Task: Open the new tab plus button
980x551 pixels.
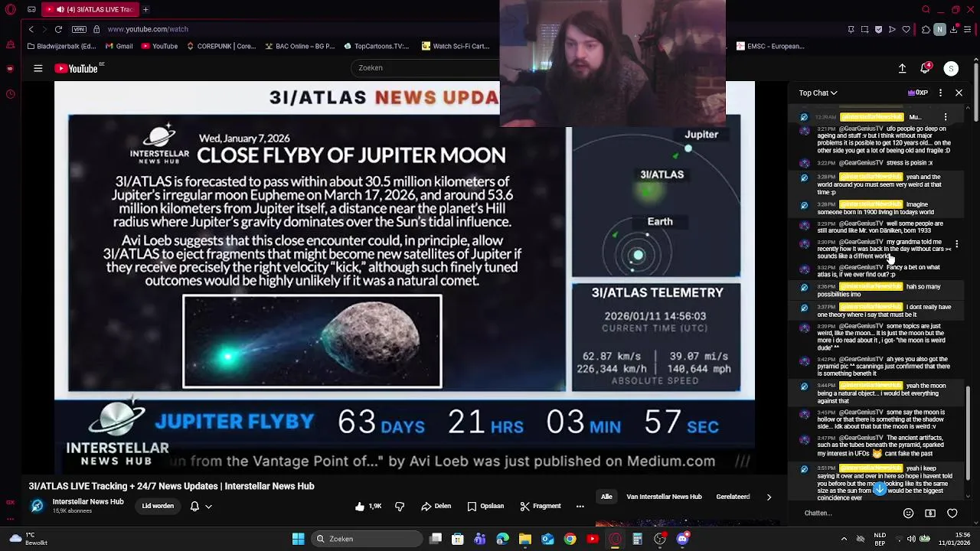Action: (x=145, y=9)
